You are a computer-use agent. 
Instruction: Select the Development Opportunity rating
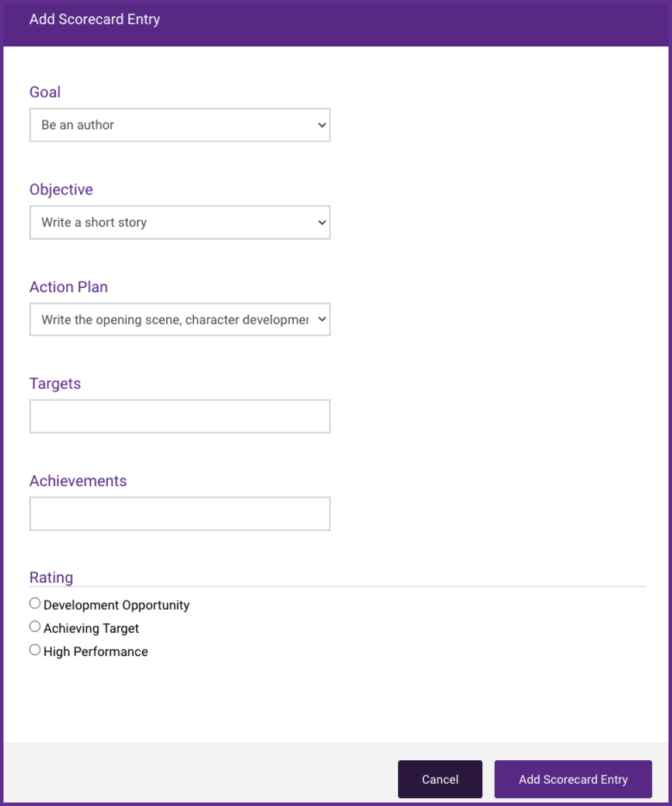[34, 602]
